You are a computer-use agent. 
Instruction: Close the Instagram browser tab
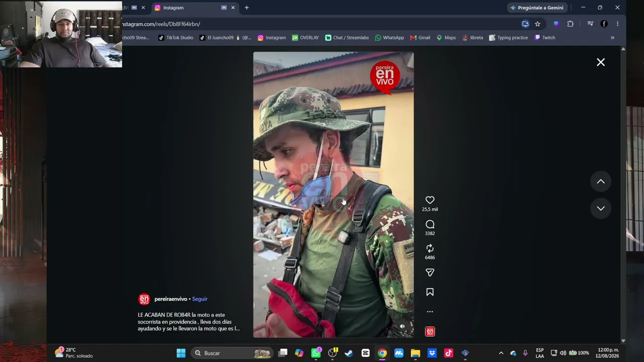233,8
